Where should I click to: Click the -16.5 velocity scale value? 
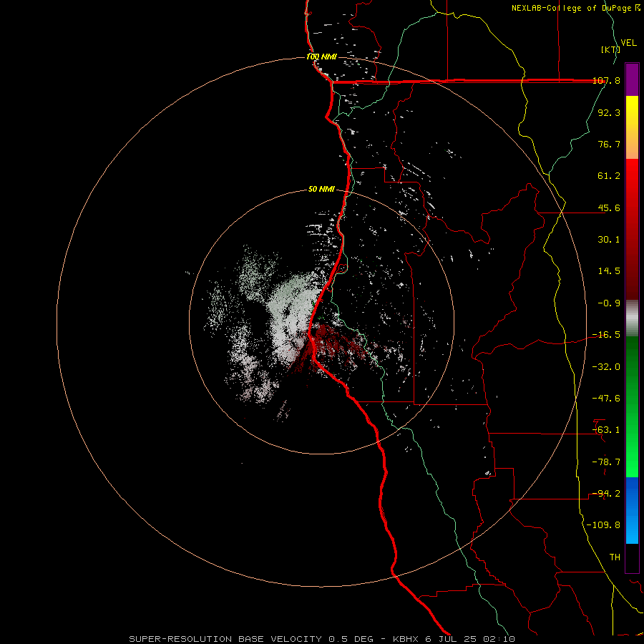tap(606, 335)
